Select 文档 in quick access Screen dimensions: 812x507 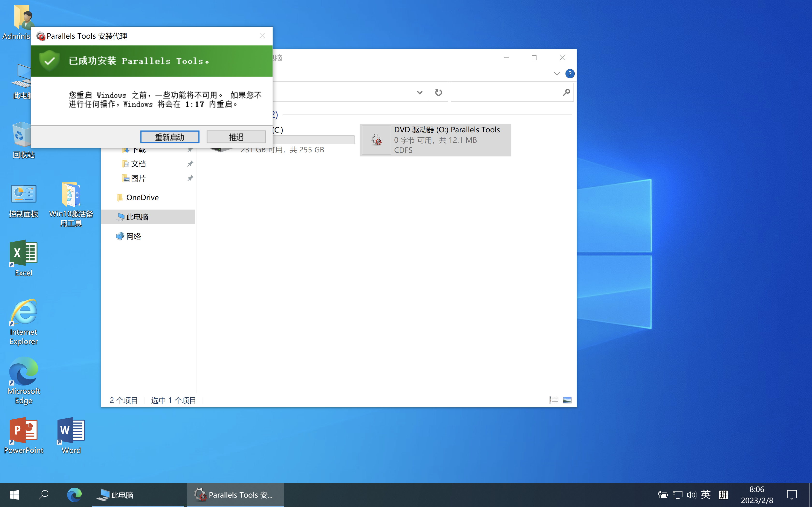(138, 164)
